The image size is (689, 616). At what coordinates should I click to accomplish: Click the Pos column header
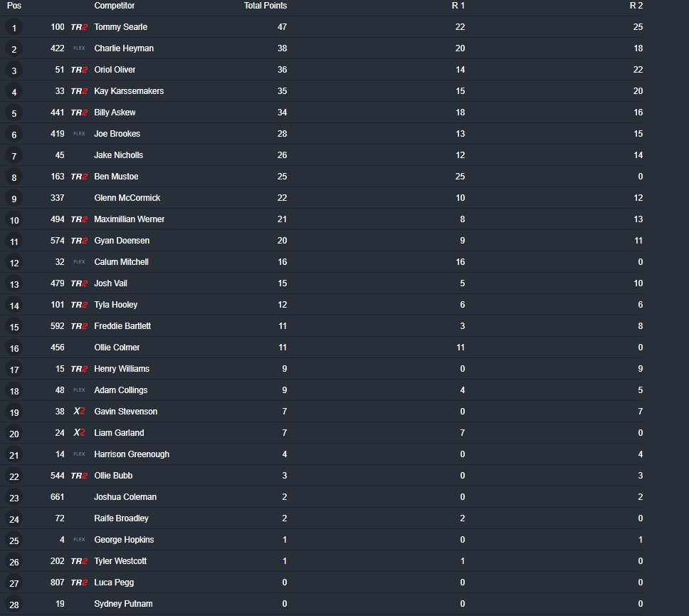pyautogui.click(x=14, y=6)
